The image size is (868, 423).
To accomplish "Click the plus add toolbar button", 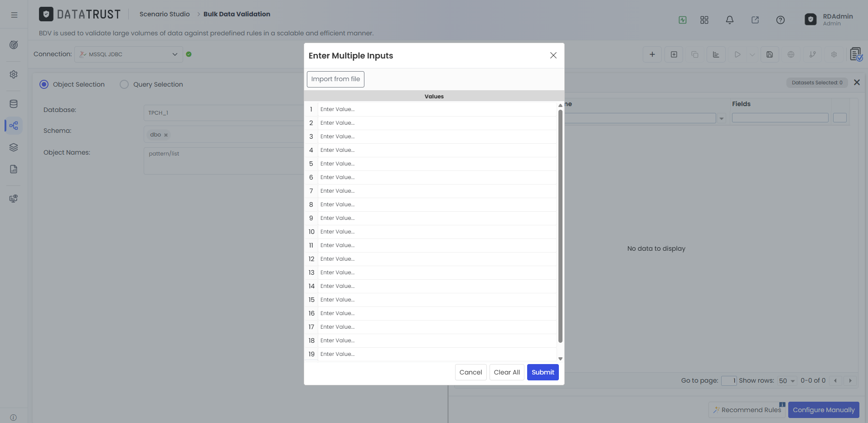I will click(x=652, y=54).
